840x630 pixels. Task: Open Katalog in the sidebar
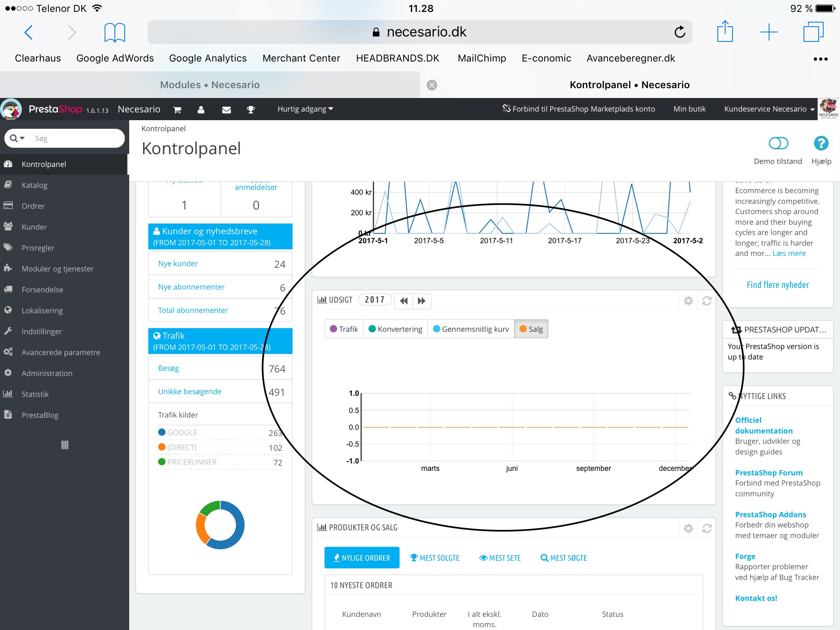pyautogui.click(x=64, y=185)
